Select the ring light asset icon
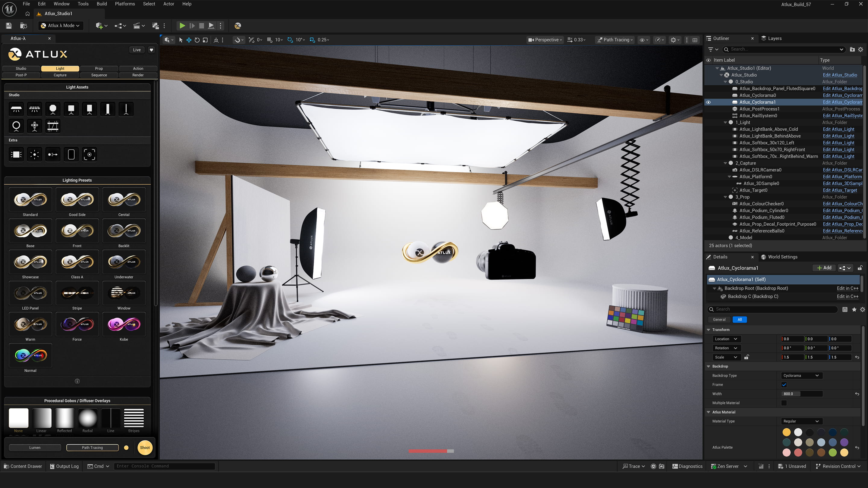The width and height of the screenshot is (868, 488). [x=16, y=126]
